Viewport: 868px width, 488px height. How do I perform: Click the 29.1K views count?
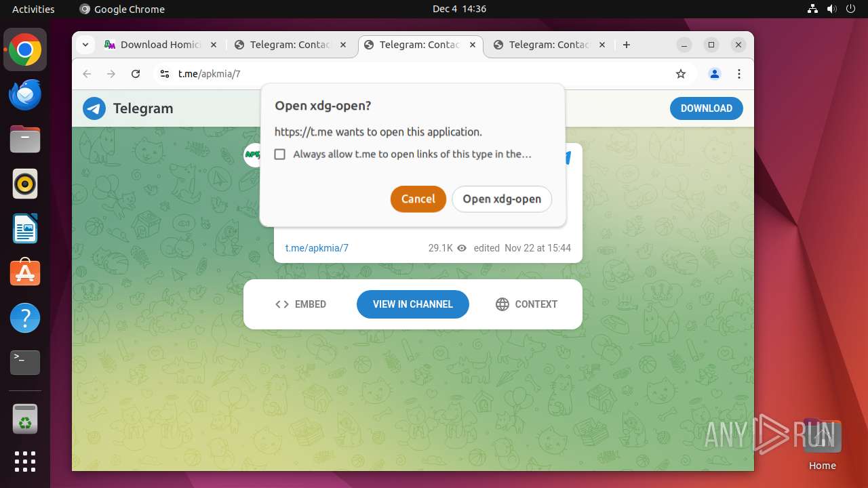[441, 248]
